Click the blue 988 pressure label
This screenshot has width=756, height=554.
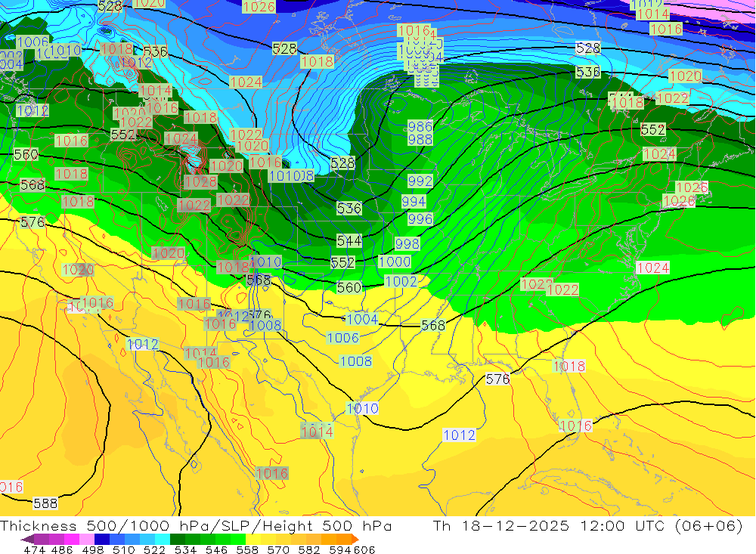click(420, 139)
